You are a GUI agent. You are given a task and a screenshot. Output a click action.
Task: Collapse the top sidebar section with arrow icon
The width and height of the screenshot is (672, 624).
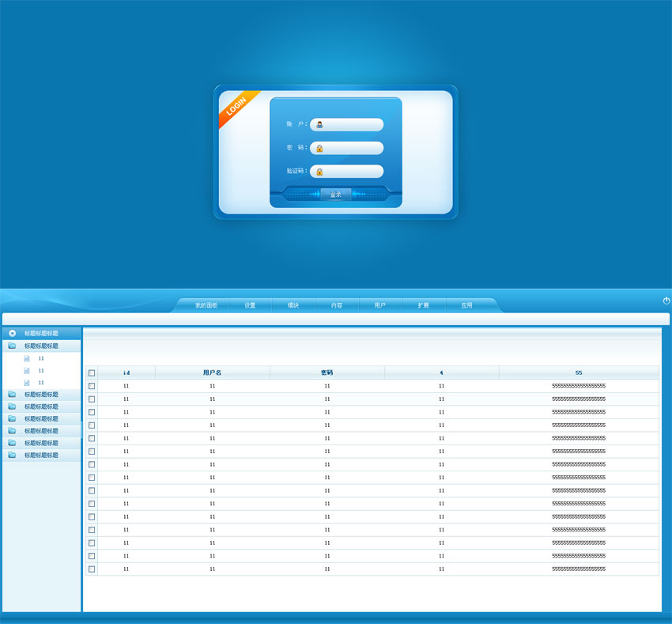point(12,334)
